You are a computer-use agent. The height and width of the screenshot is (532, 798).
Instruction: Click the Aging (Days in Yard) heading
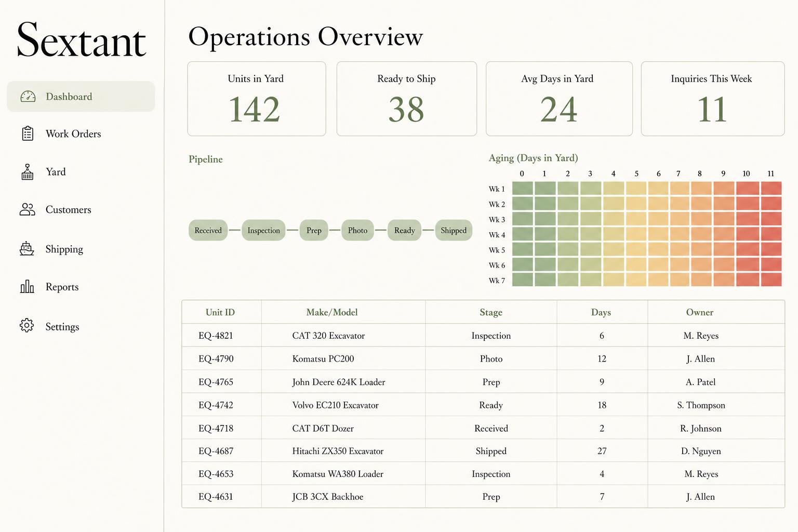pos(533,158)
